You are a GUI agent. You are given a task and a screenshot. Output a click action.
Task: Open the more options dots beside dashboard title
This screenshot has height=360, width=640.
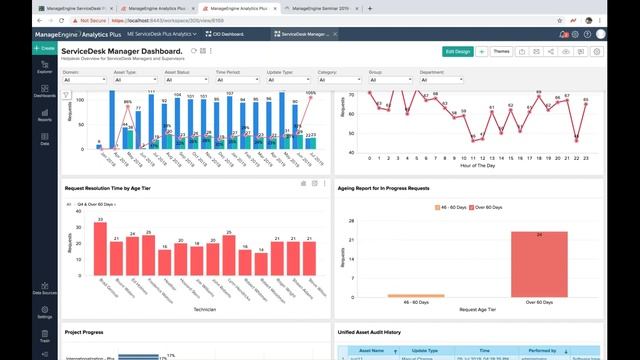(x=211, y=51)
